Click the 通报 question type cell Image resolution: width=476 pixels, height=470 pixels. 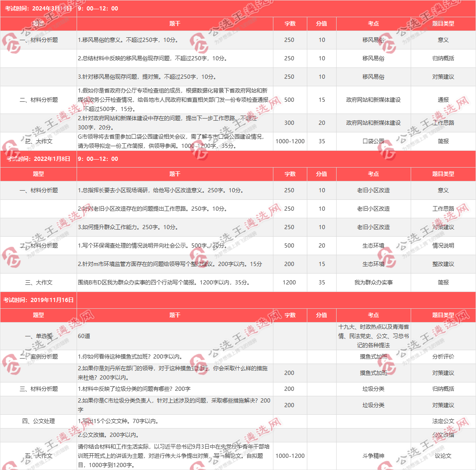(443, 100)
